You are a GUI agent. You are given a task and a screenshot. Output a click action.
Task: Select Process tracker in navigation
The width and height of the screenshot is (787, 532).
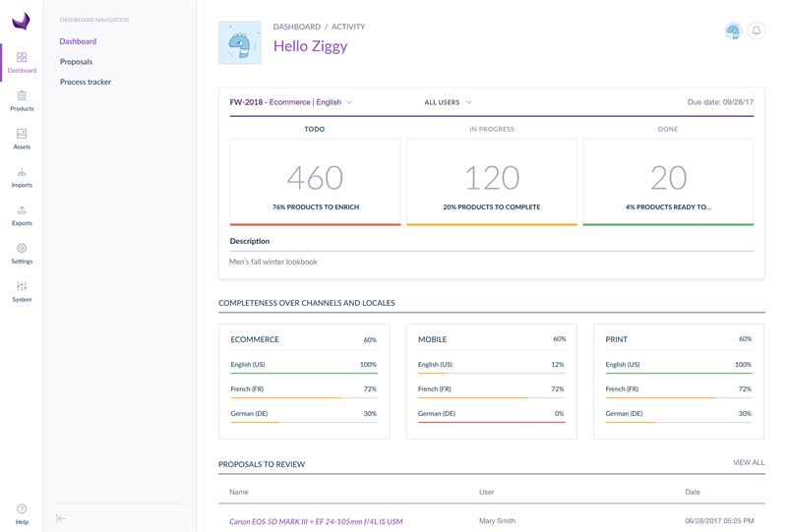(x=86, y=82)
